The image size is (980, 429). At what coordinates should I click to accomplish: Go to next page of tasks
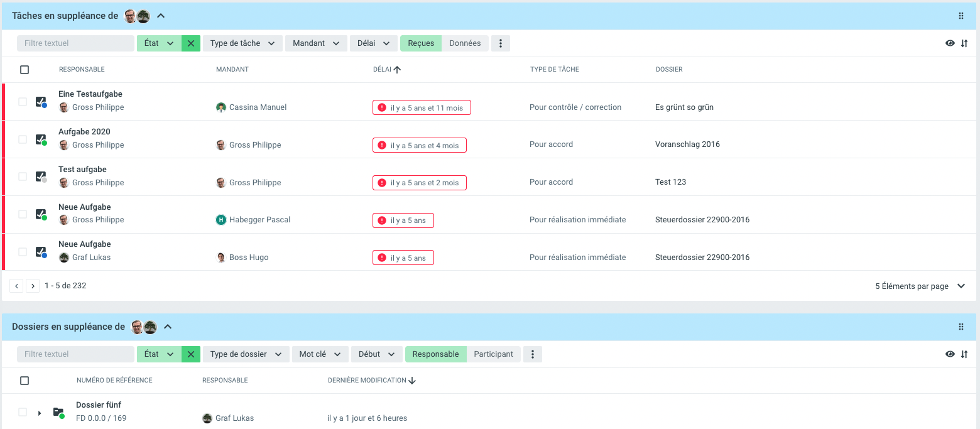point(33,286)
